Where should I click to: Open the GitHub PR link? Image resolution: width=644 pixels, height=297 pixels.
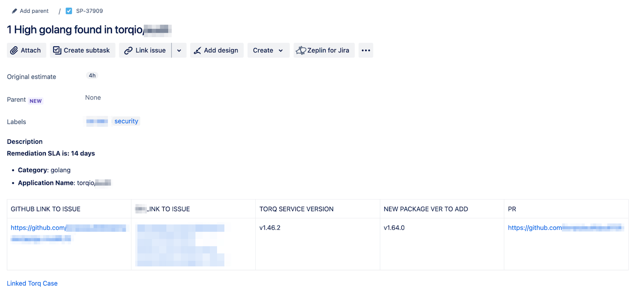(x=566, y=228)
